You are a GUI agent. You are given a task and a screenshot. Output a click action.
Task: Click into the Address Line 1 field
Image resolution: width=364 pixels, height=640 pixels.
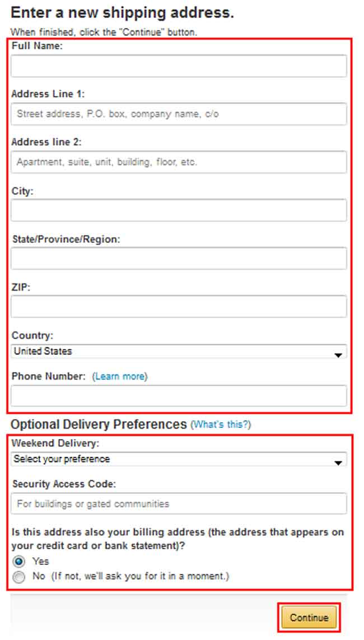(x=179, y=114)
